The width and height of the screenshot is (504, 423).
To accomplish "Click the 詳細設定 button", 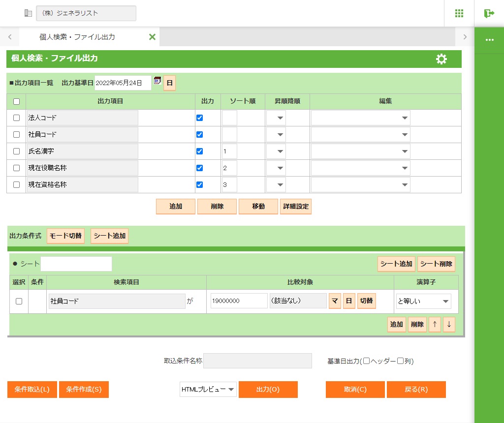I will tap(296, 207).
